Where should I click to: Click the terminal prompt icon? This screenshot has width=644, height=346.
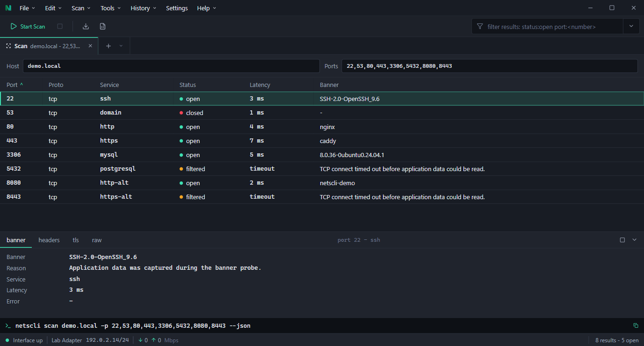(x=8, y=325)
